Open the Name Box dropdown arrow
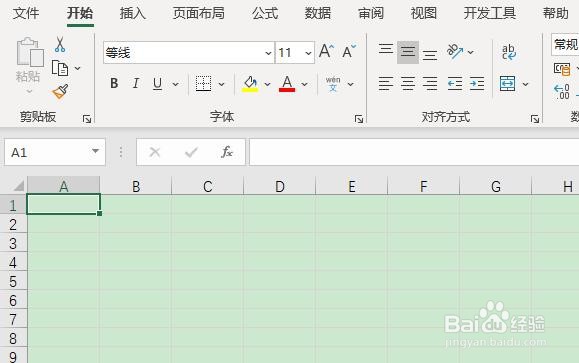579x363 pixels. tap(95, 151)
